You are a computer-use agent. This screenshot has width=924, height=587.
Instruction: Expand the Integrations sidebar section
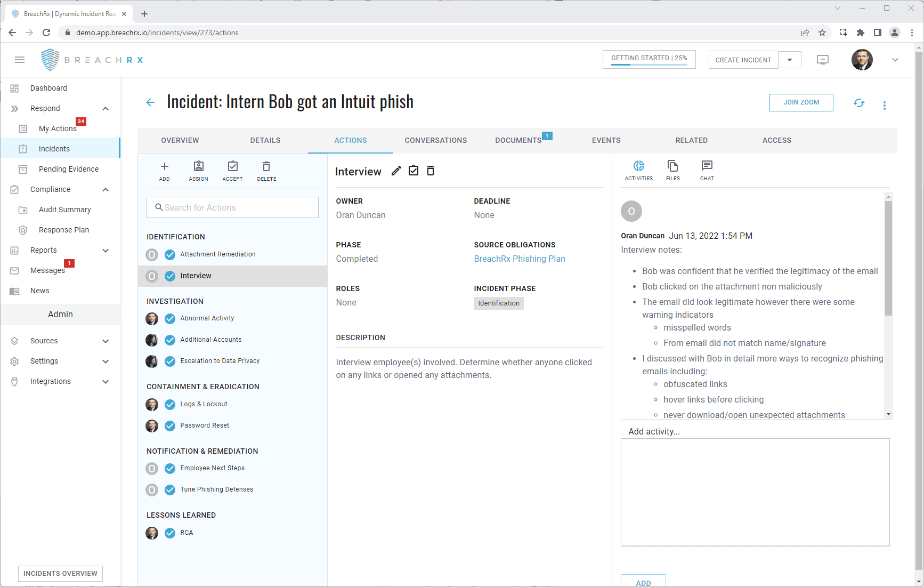106,382
